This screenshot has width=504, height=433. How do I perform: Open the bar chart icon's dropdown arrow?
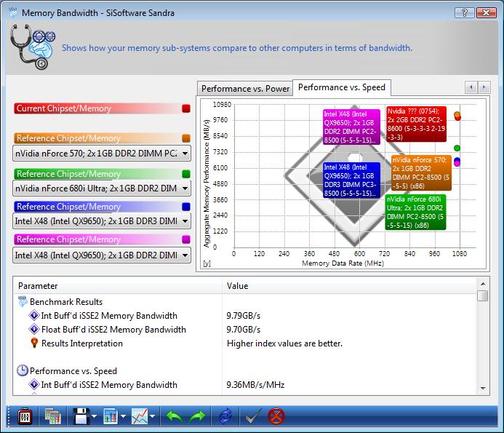[x=123, y=416]
